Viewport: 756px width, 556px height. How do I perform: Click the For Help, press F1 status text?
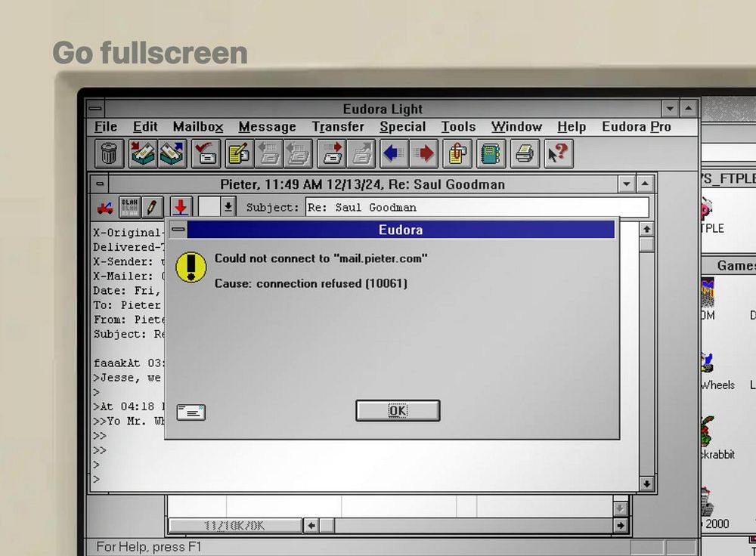pyautogui.click(x=148, y=547)
